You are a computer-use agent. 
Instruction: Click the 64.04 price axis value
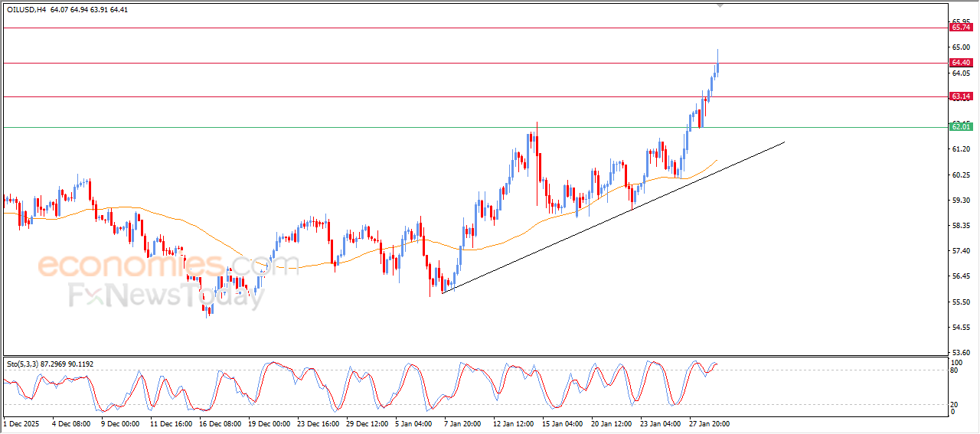[962, 73]
